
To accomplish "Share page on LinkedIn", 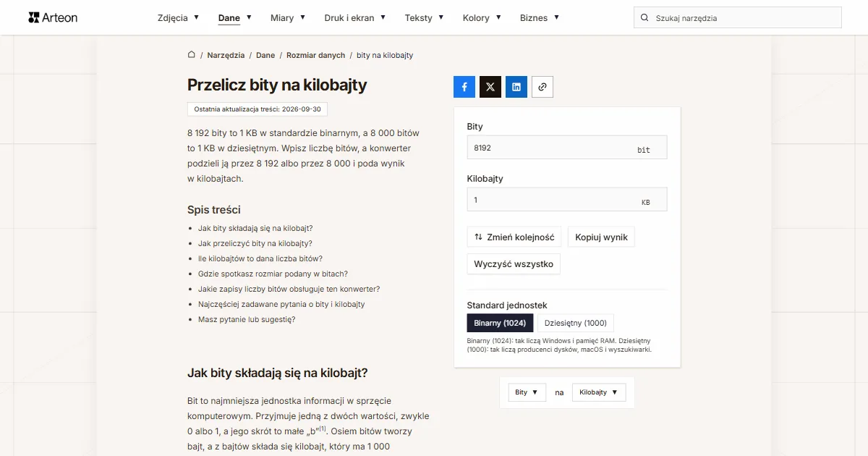I will tap(516, 87).
